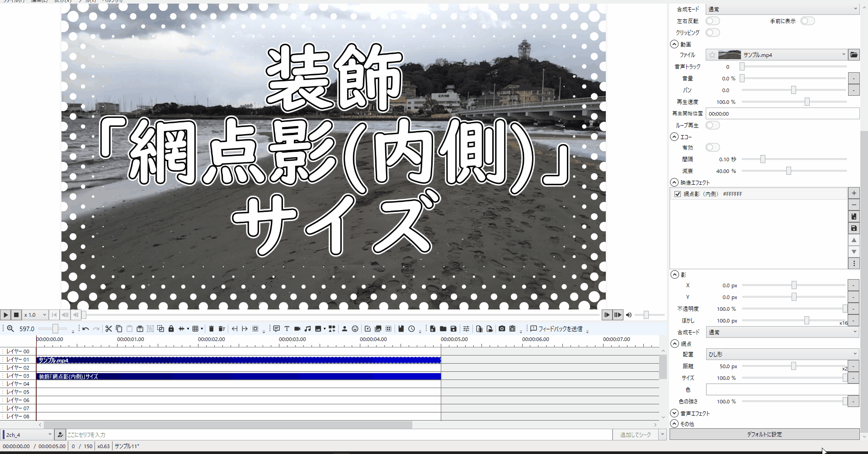Uncheck the 網点影(内側) effect checkbox
This screenshot has height=454, width=868.
coord(677,194)
